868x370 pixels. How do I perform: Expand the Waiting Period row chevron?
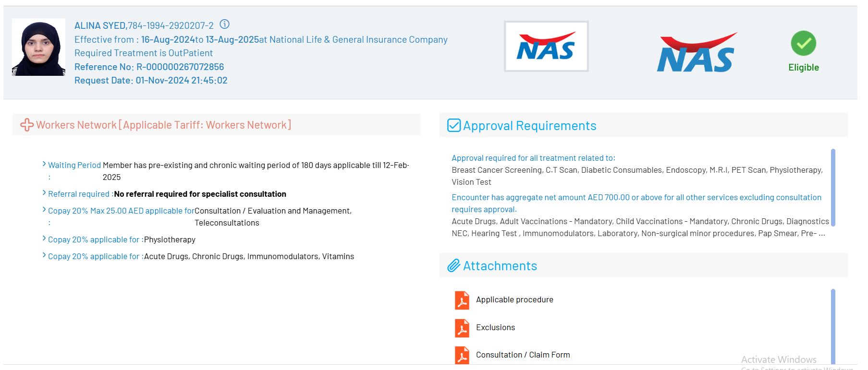click(x=44, y=165)
